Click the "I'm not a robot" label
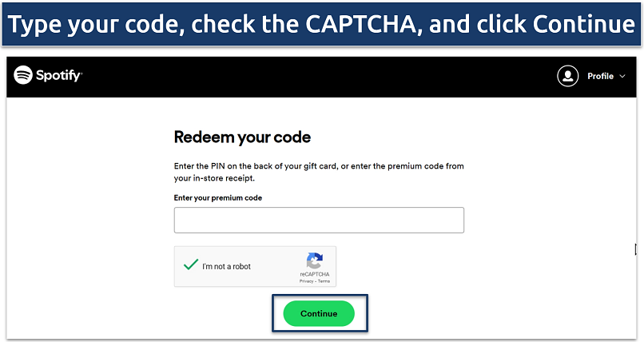Viewport: 644px width, 342px height. point(226,267)
